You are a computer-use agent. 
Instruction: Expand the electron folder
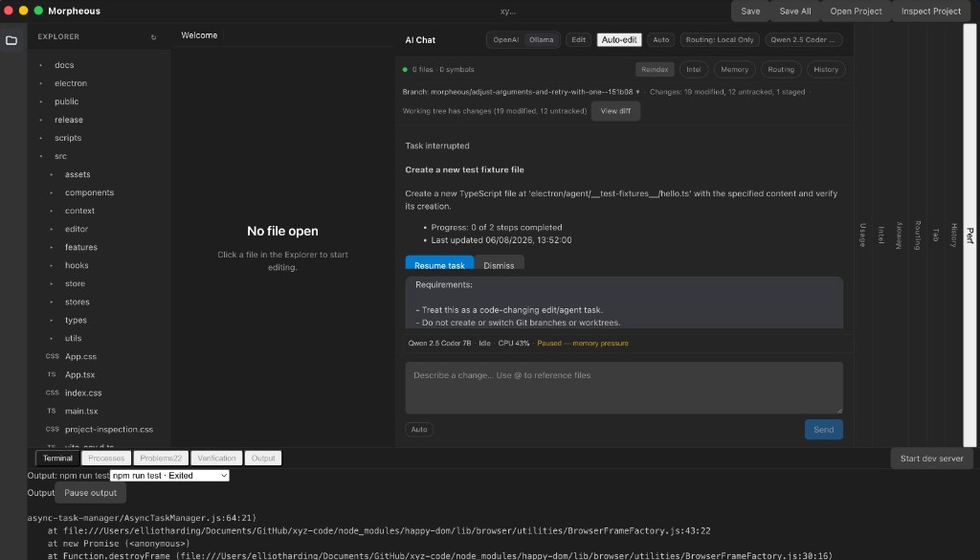pyautogui.click(x=41, y=83)
